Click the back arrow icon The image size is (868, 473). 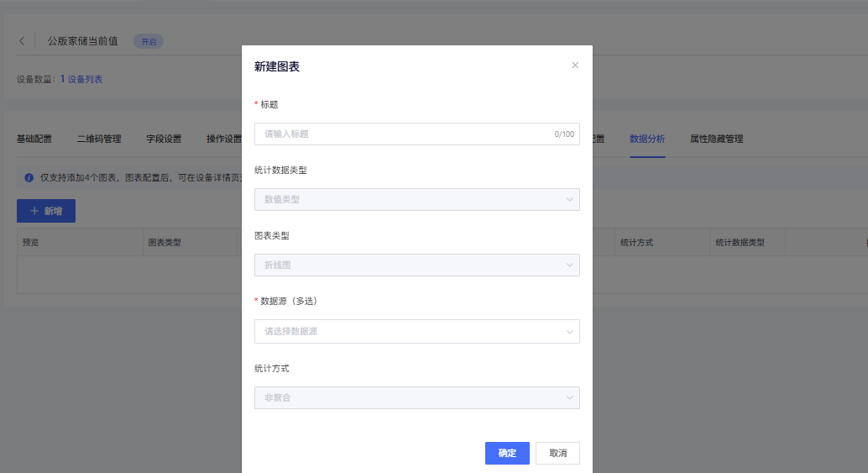pyautogui.click(x=22, y=41)
